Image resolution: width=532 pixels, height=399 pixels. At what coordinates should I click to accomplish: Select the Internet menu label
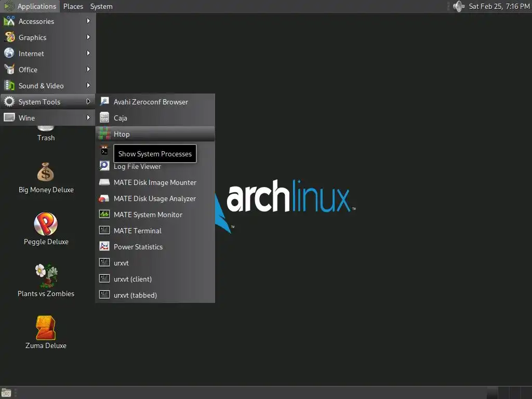pos(31,54)
